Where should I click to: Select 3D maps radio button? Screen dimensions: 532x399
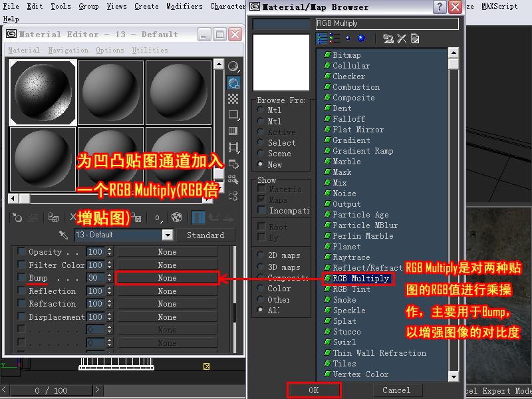coord(260,267)
